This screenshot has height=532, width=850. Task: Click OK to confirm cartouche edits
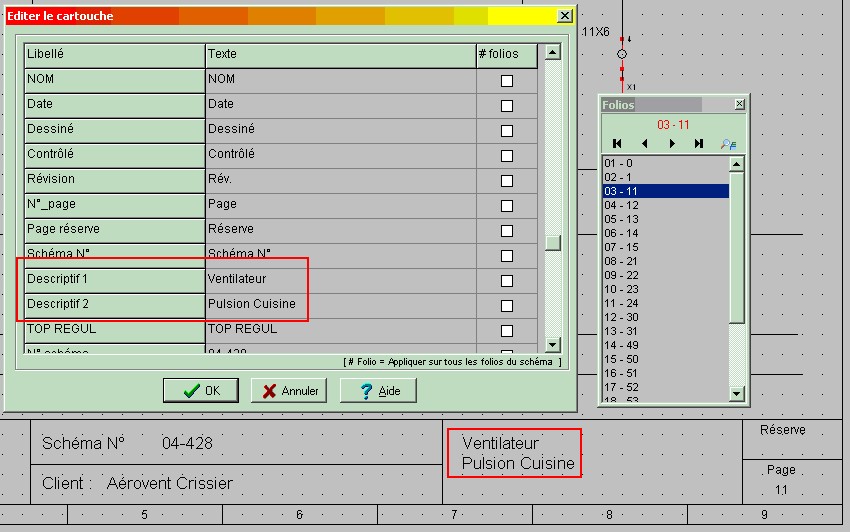[200, 391]
